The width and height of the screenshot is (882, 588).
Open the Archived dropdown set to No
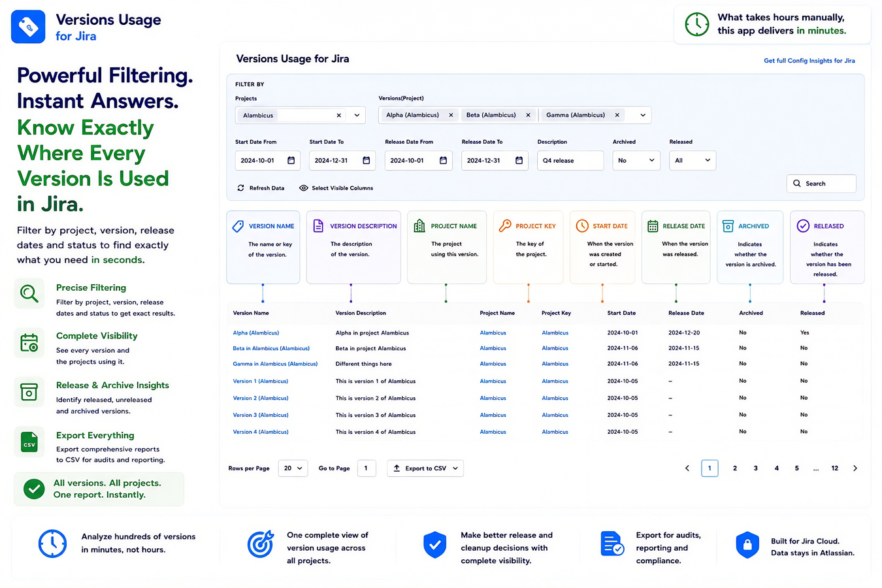click(x=636, y=161)
